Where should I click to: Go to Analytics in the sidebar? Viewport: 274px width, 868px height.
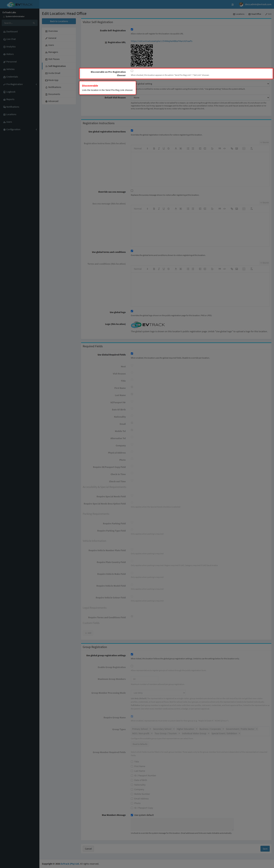pos(20,47)
